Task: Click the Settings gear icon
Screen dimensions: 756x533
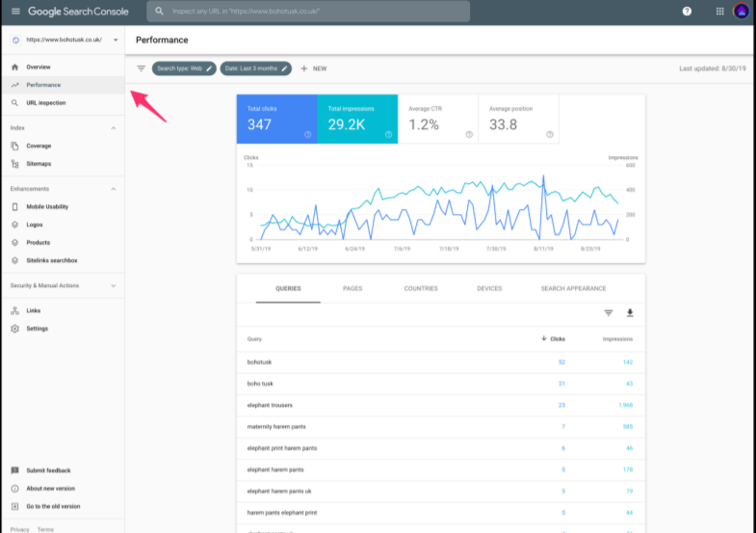Action: 15,329
